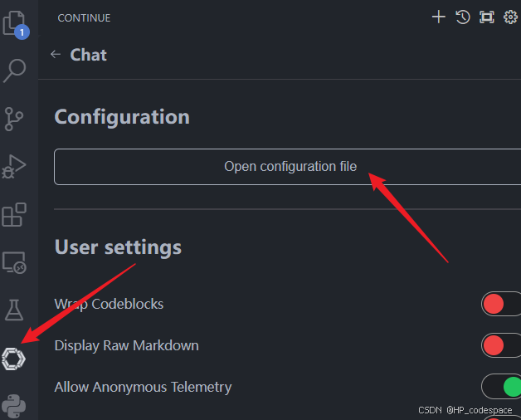Start a new chat with plus icon
521x420 pixels.
(x=439, y=17)
